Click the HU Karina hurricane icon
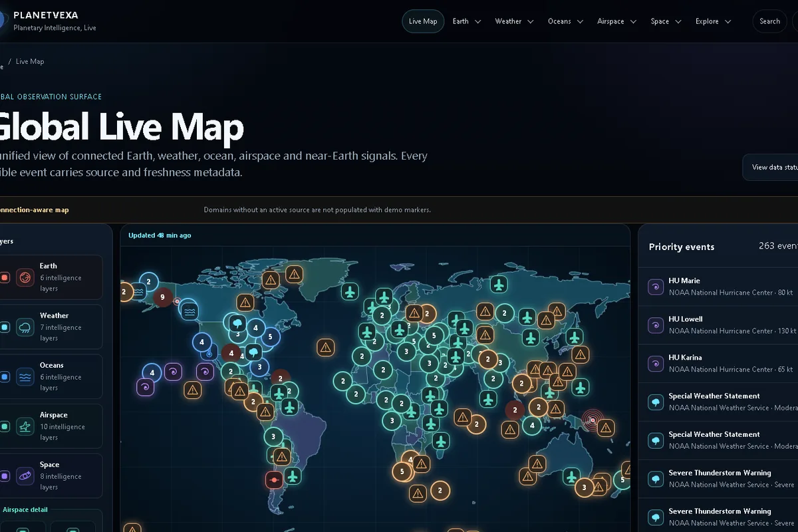This screenshot has height=532, width=798. [656, 363]
